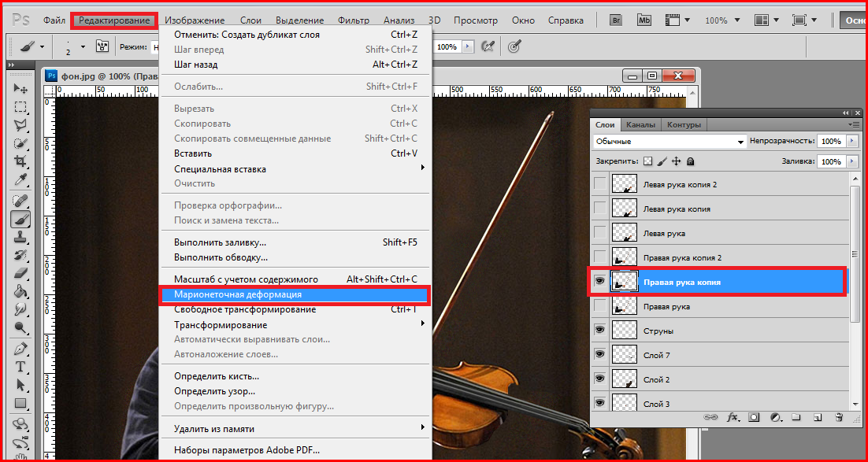Toggle lock all padlock icon
The height and width of the screenshot is (462, 868).
pos(690,161)
